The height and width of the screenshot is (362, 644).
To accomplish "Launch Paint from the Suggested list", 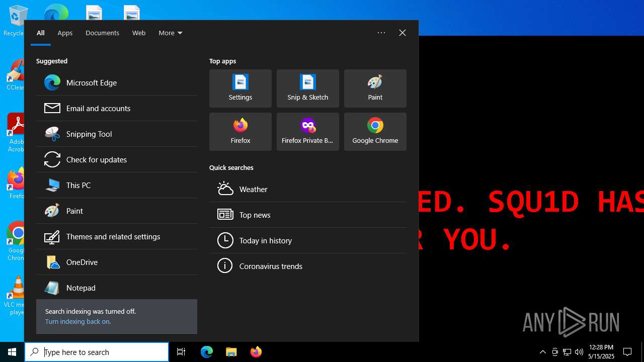I will tap(117, 211).
